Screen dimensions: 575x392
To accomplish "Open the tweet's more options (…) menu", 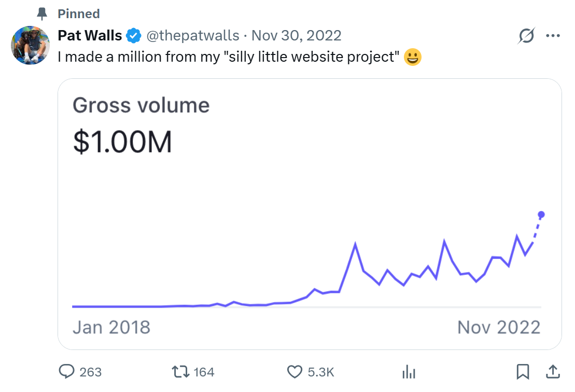I will click(553, 36).
